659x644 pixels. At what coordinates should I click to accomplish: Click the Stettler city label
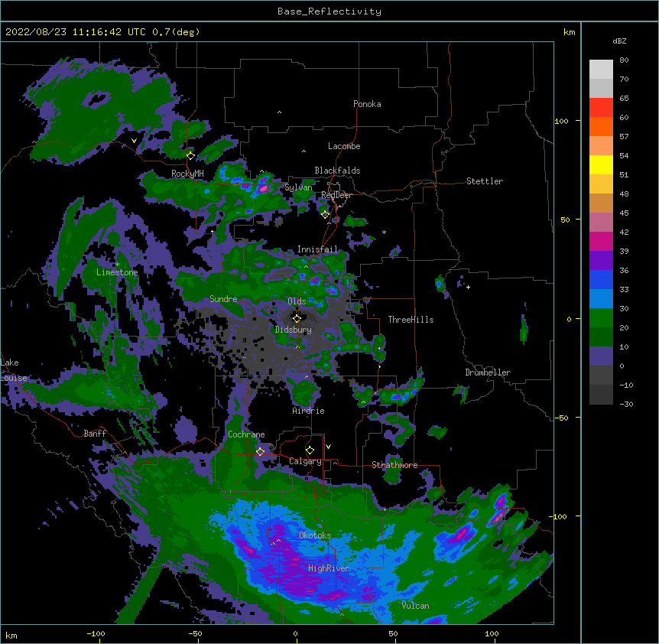tap(485, 181)
